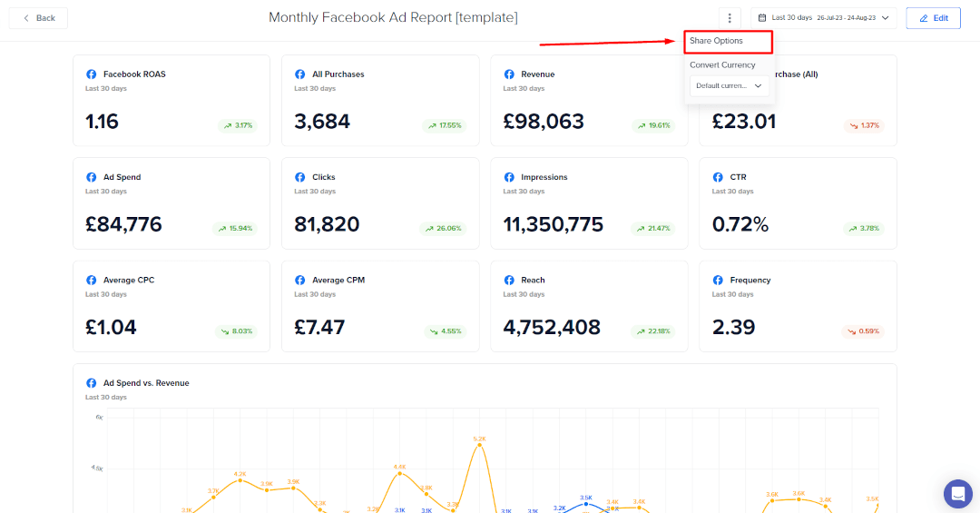Select Share Options from the menu
The width and height of the screenshot is (980, 513).
tap(728, 41)
